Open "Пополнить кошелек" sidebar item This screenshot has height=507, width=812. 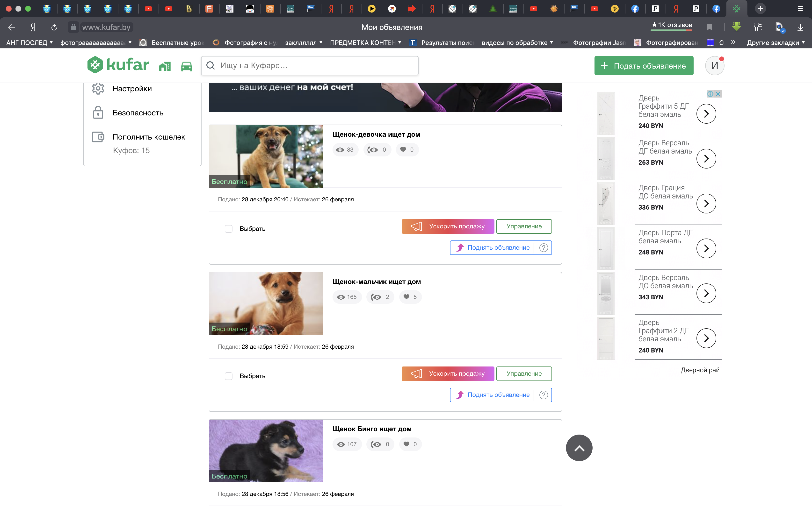coord(149,137)
